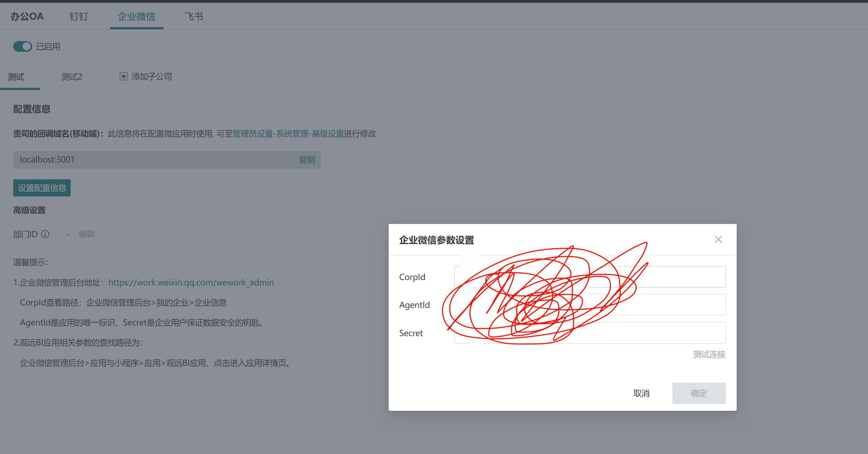The height and width of the screenshot is (454, 868).
Task: Click 确定 to confirm the parameter settings
Action: point(699,393)
